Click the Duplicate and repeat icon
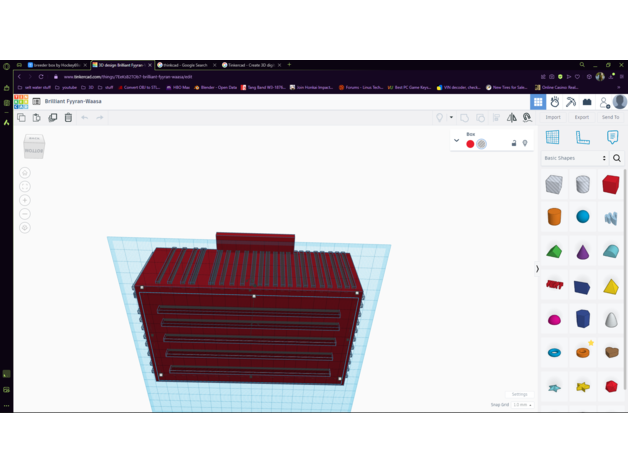628x472 pixels. click(x=53, y=118)
